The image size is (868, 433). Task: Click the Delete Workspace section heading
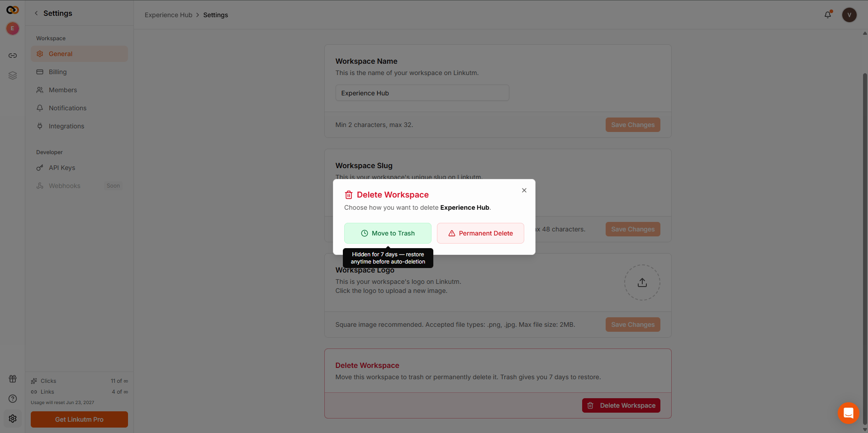367,365
